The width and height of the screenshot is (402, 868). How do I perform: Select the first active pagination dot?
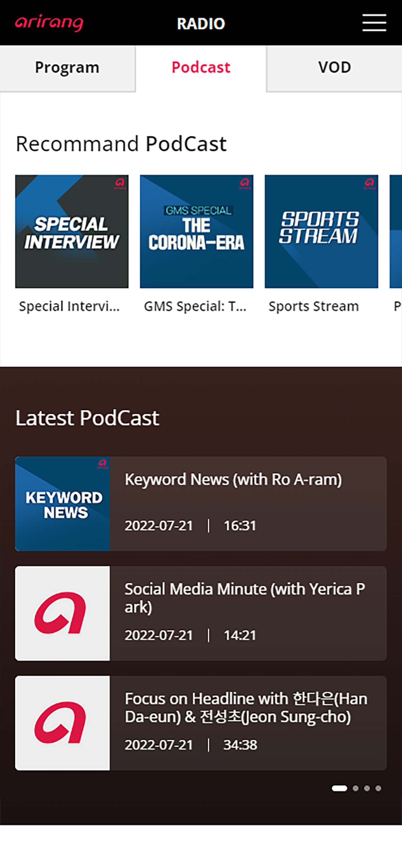(x=339, y=788)
